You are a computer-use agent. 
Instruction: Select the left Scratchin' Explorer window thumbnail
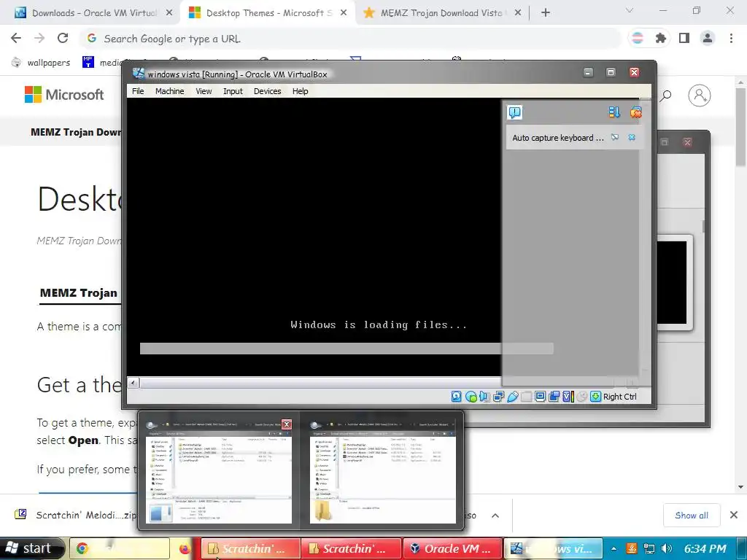click(x=219, y=472)
